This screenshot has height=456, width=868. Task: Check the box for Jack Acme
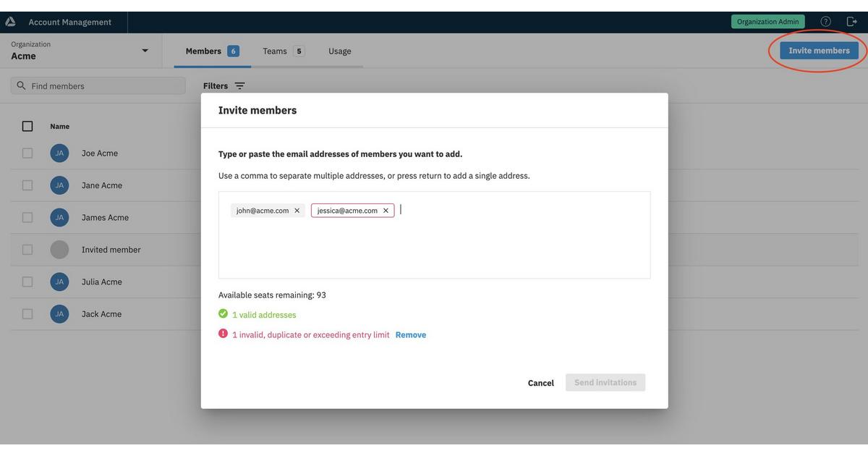click(27, 314)
